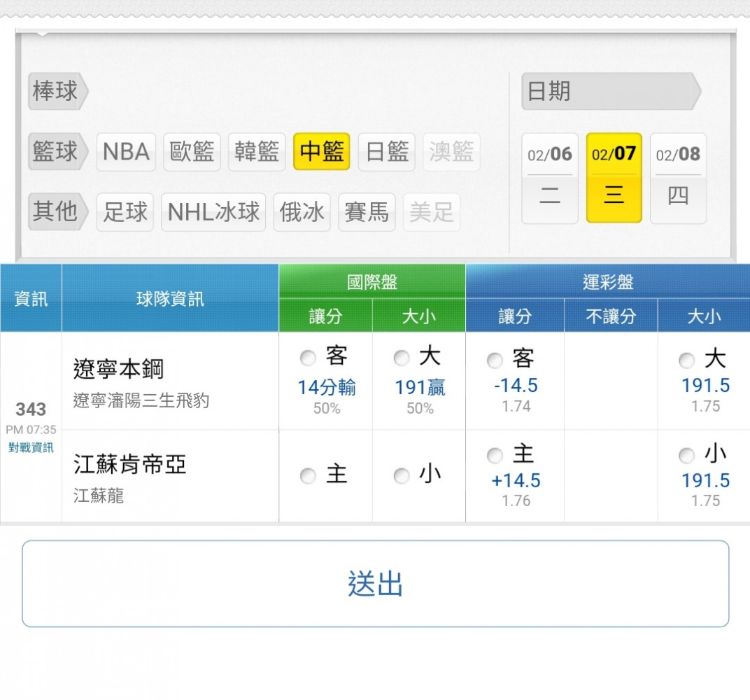Image resolution: width=750 pixels, height=700 pixels.
Task: Click the 遼寧本鋼 team name
Action: (x=118, y=369)
